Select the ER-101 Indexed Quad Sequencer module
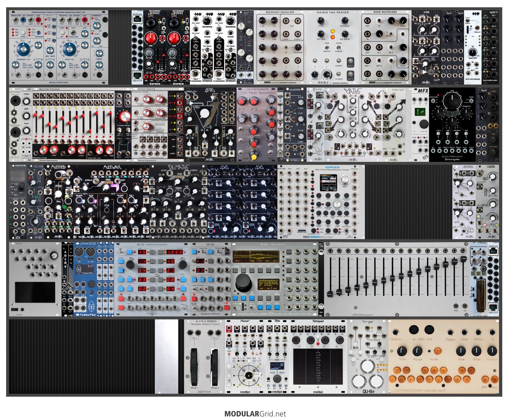This screenshot has width=511, height=420. (x=152, y=279)
